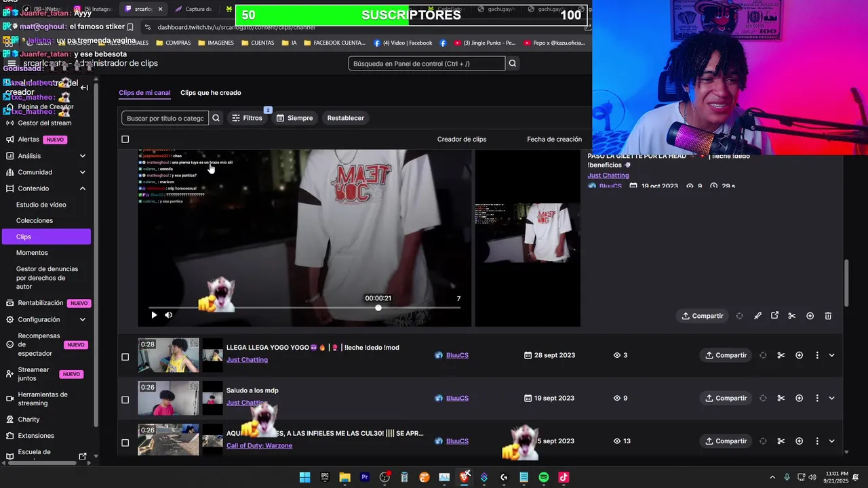Screen dimensions: 868x488
Task: Open more options for Warzone clip
Action: coord(817,441)
